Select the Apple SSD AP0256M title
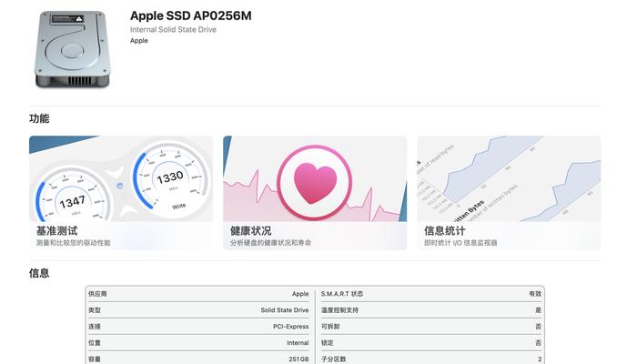 191,15
